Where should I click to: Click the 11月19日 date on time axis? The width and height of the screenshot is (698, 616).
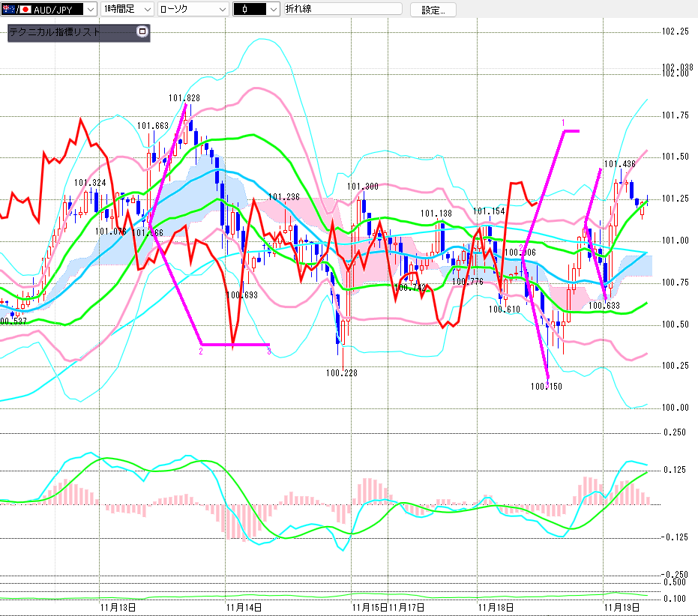(x=622, y=606)
